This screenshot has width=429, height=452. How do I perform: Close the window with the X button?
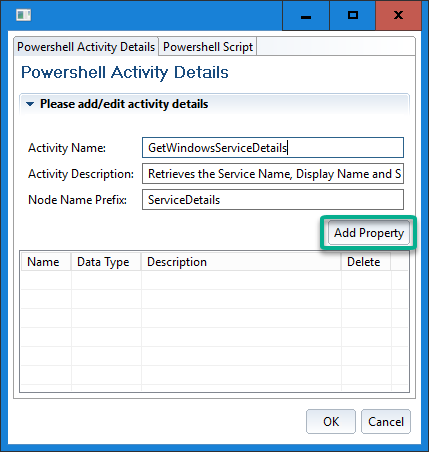coord(398,15)
